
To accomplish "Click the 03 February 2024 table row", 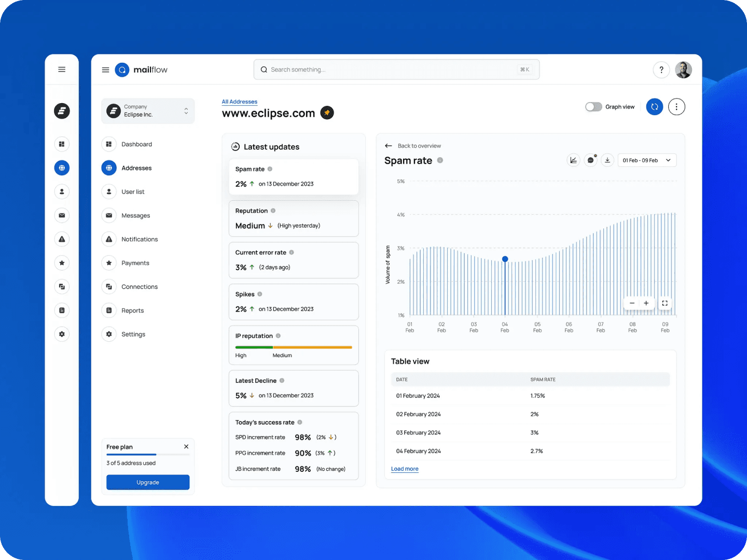I will click(530, 432).
